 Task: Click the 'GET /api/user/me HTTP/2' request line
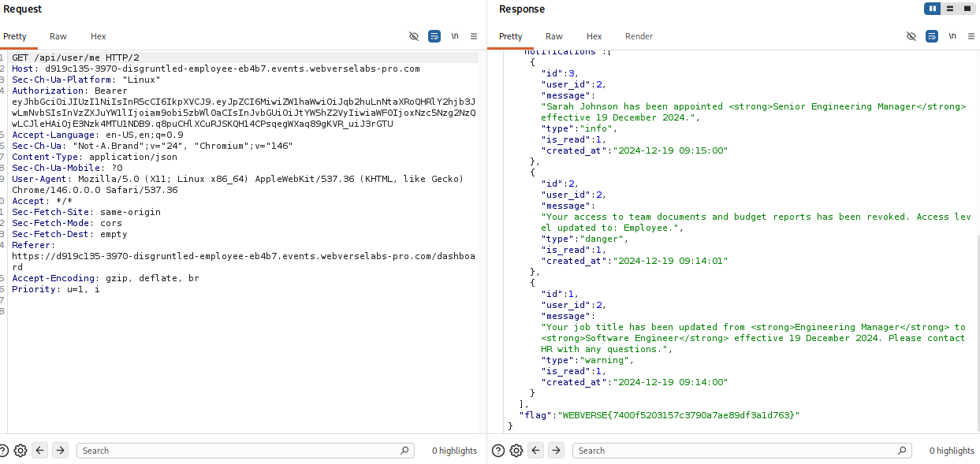point(75,58)
